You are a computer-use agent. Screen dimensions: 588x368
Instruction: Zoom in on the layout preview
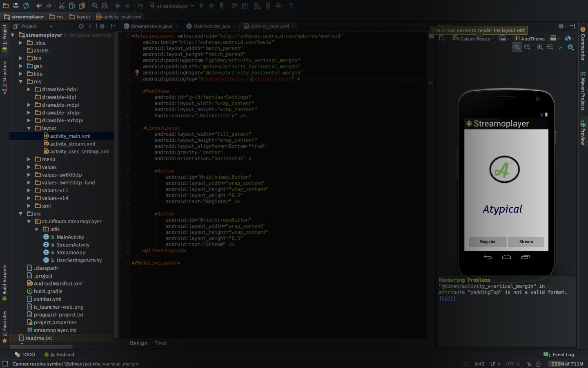tap(540, 47)
